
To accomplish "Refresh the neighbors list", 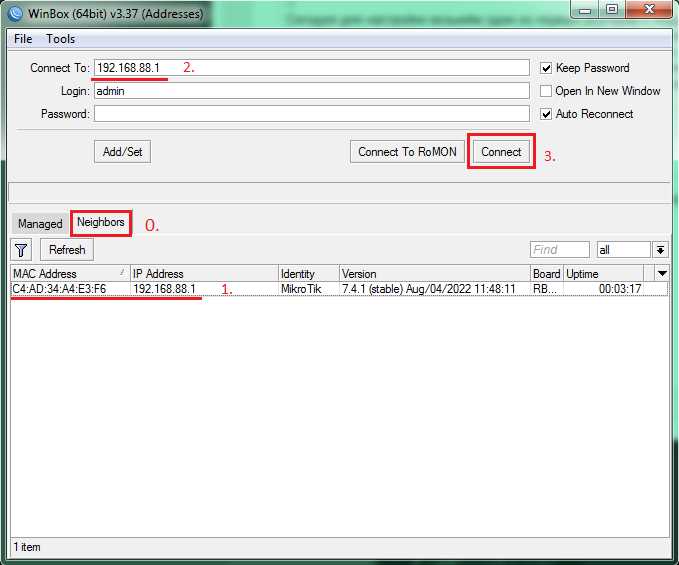I will click(67, 250).
